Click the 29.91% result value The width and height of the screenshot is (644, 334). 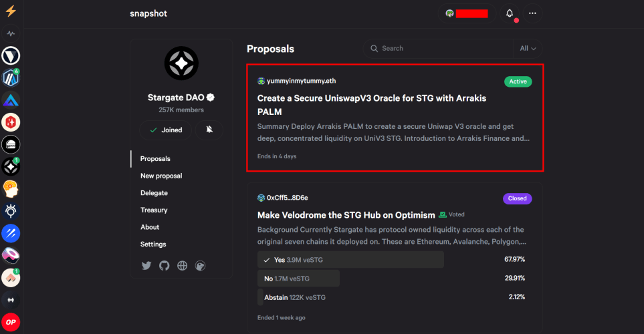(515, 278)
